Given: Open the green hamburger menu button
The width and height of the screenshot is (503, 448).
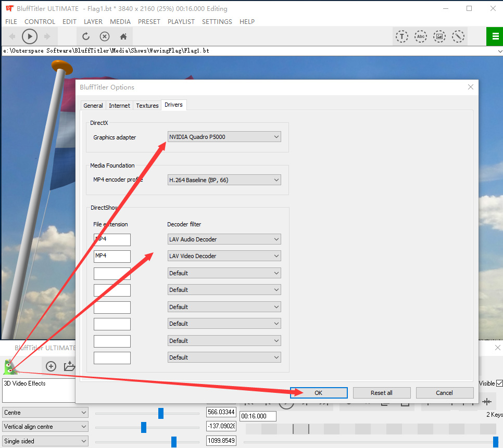Looking at the screenshot, I should (x=495, y=36).
